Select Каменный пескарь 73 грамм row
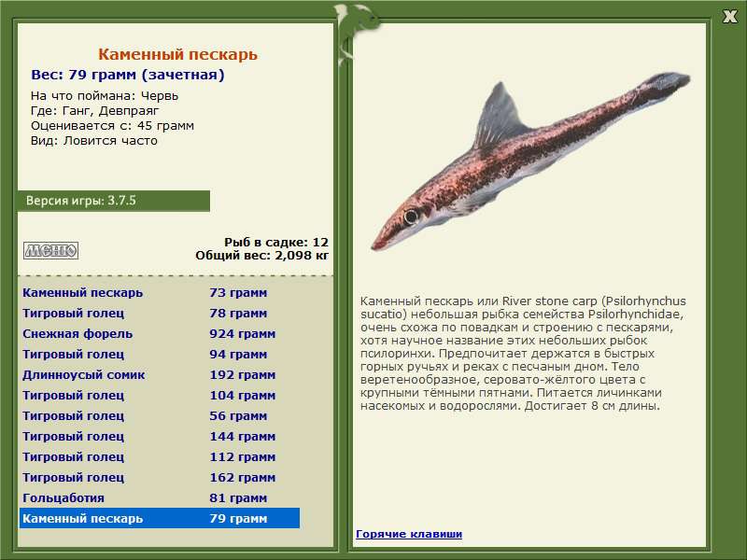This screenshot has height=560, width=747. pyautogui.click(x=160, y=293)
